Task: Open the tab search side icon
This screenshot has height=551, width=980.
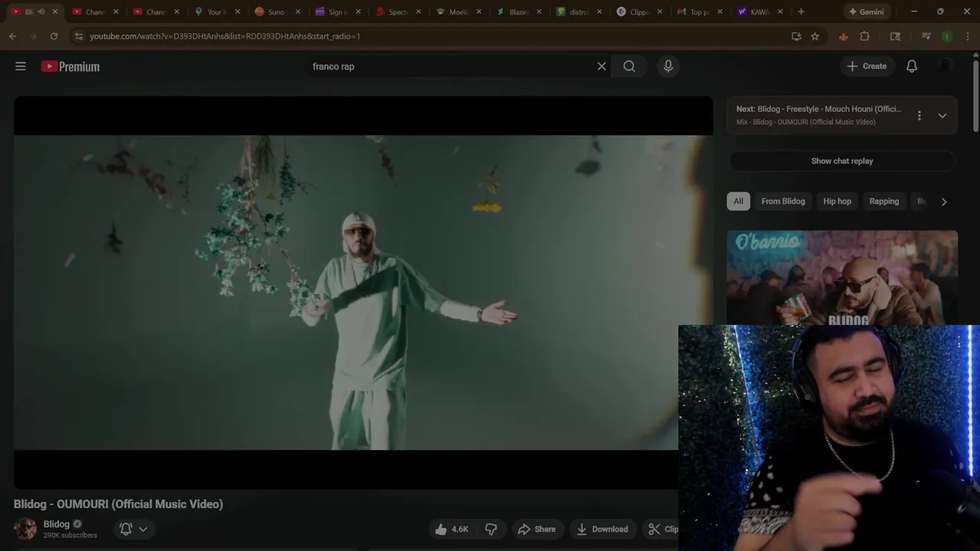Action: click(895, 36)
